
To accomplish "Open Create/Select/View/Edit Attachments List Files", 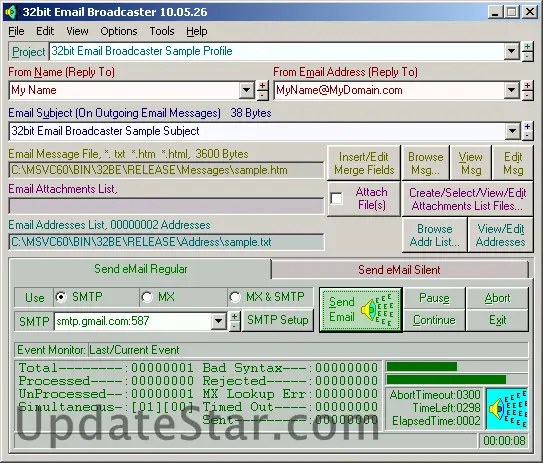I will (x=468, y=199).
